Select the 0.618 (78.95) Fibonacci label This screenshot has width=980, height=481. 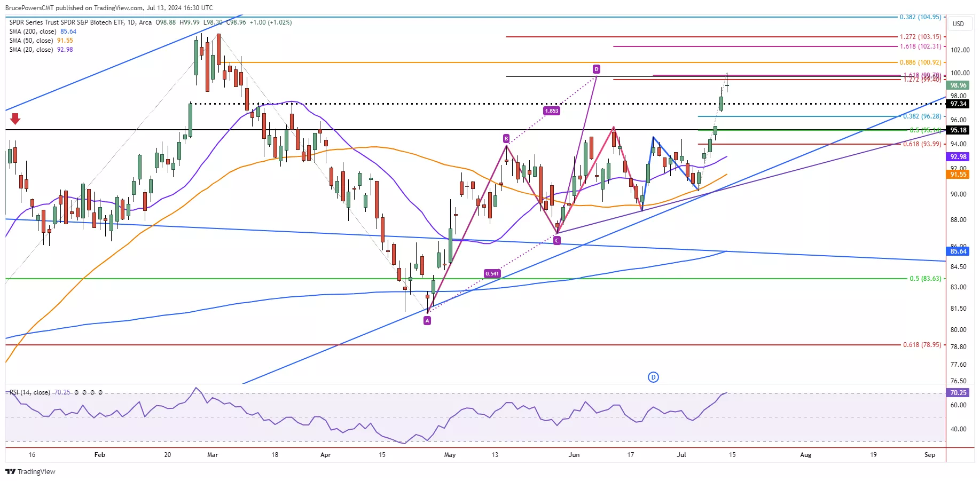922,345
